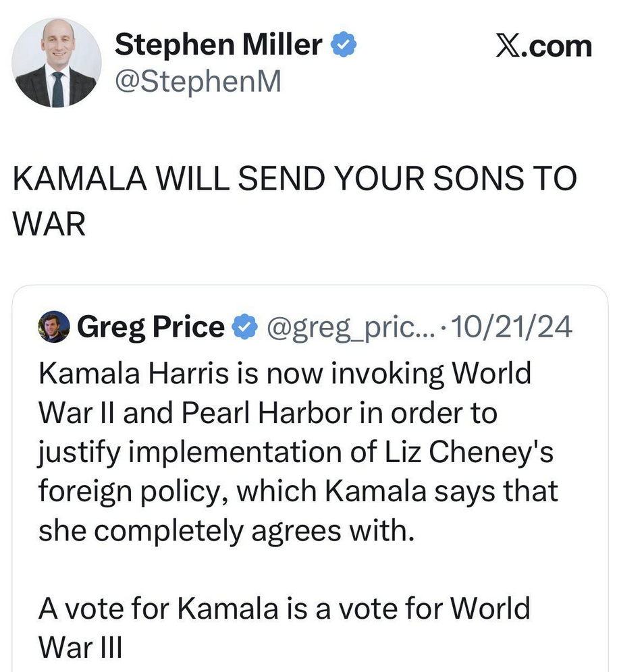The width and height of the screenshot is (617, 672).
Task: Click Stephen Miller's profile picture
Action: click(x=57, y=63)
